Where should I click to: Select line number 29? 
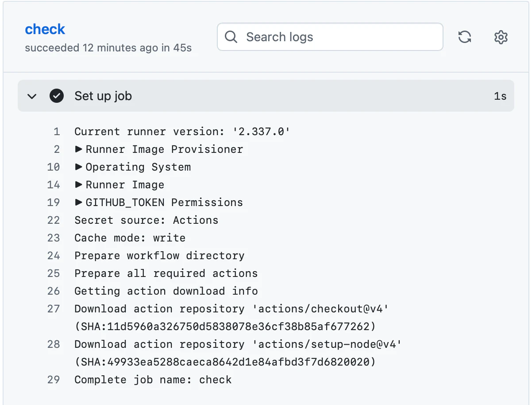pyautogui.click(x=53, y=380)
